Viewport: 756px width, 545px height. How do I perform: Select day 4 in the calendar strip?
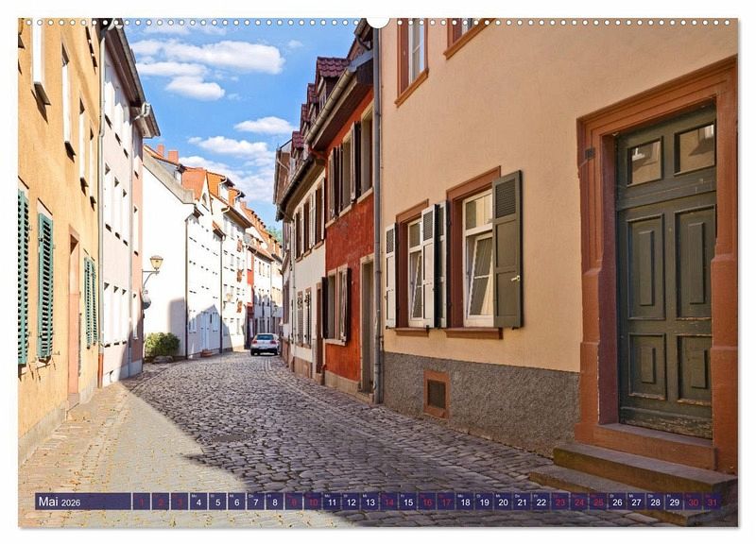[198, 502]
